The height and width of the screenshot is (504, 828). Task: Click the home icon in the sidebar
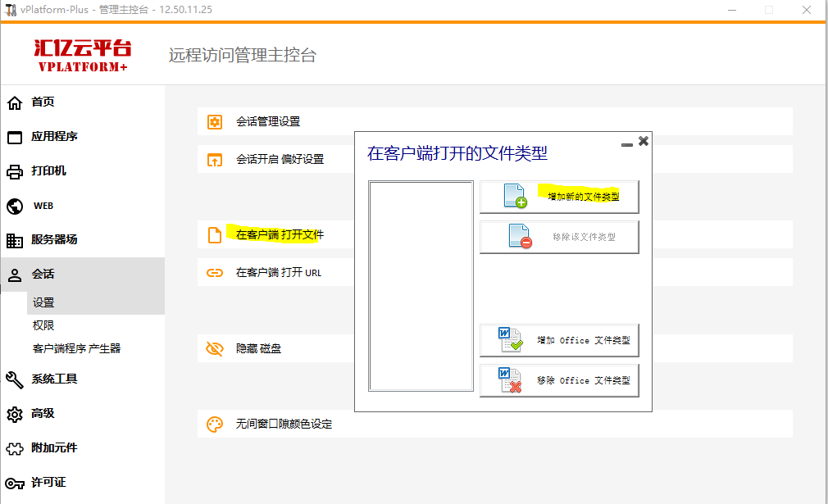point(15,102)
